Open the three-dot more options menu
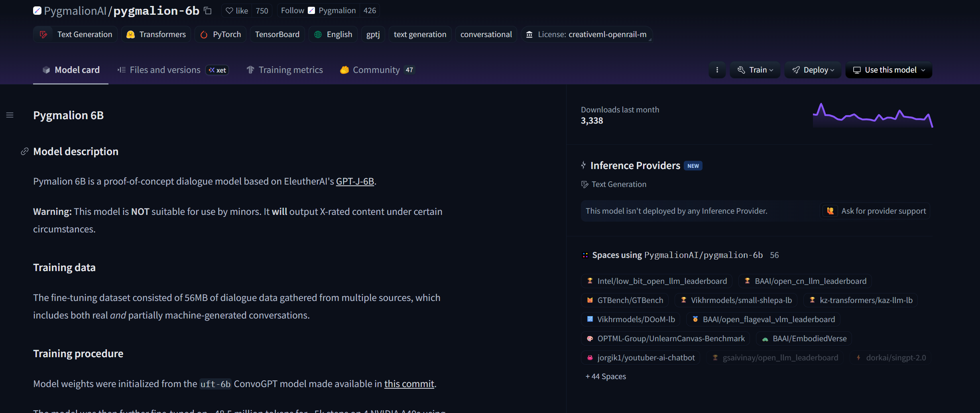The image size is (980, 413). coord(717,70)
